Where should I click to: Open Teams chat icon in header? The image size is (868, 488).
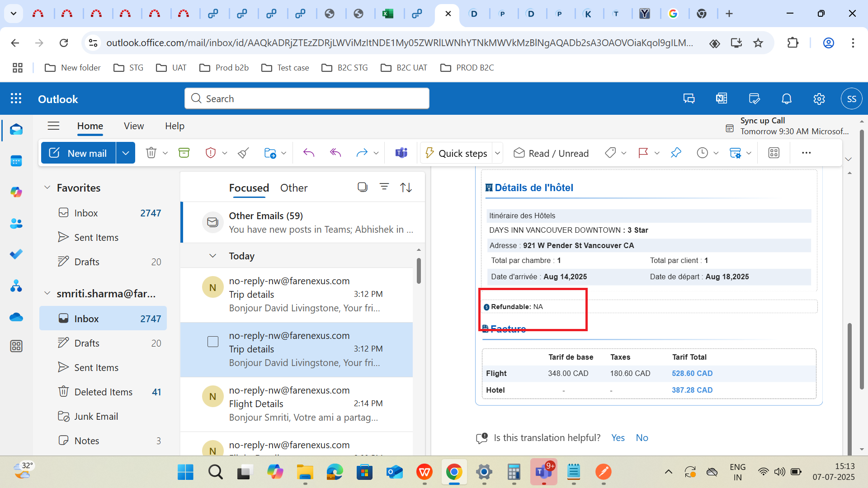click(689, 99)
